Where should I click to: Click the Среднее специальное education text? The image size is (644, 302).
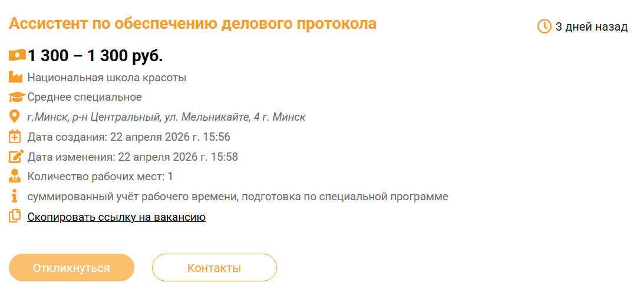84,97
